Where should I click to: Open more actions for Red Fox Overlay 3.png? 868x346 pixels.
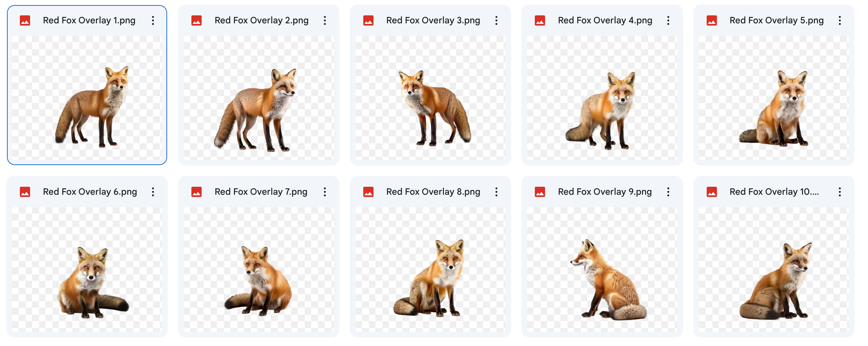point(496,20)
